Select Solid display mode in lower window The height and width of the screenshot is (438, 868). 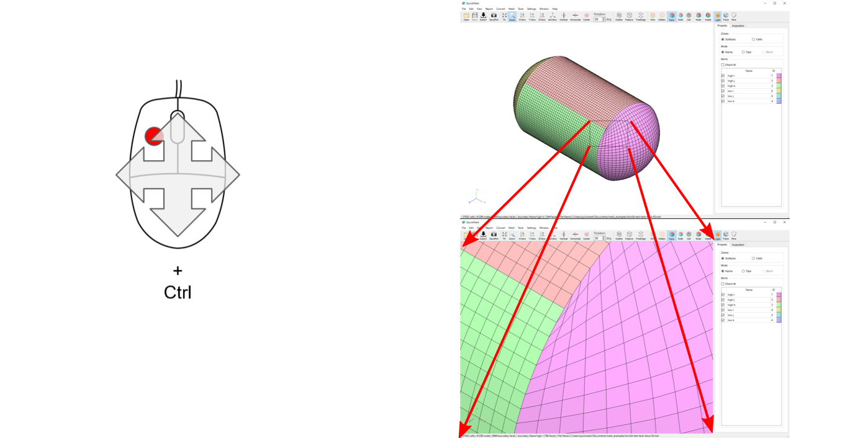point(680,235)
